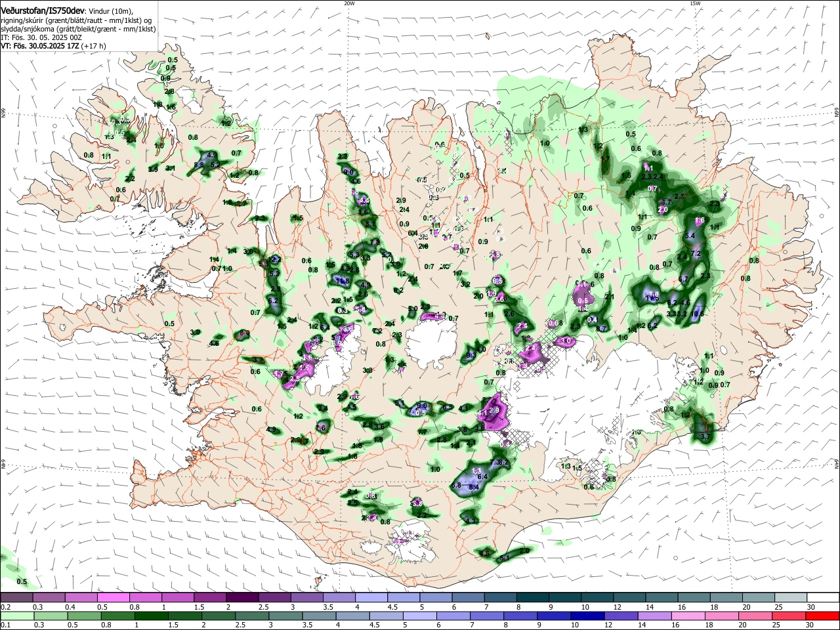Click the 8.8 precipitation value in the Westfjords
This screenshot has width=840, height=630.
click(x=199, y=165)
